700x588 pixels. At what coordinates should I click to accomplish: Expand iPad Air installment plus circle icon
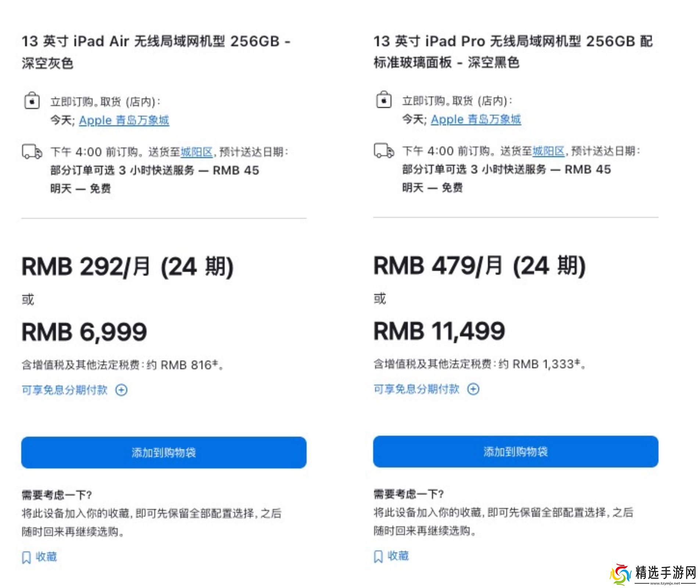point(121,390)
